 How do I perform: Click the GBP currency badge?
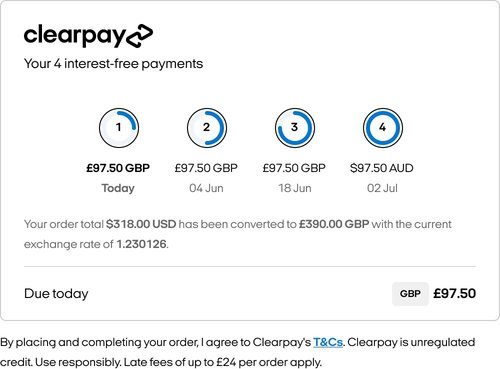tap(410, 294)
